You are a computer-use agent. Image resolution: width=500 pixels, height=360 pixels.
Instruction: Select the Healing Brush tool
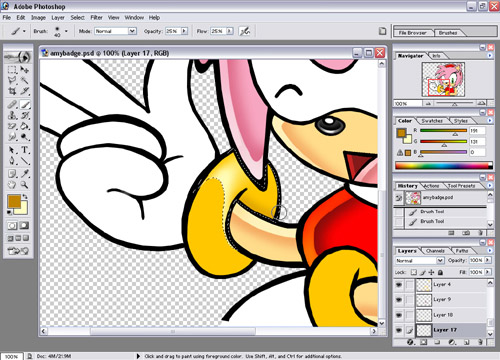click(x=12, y=105)
